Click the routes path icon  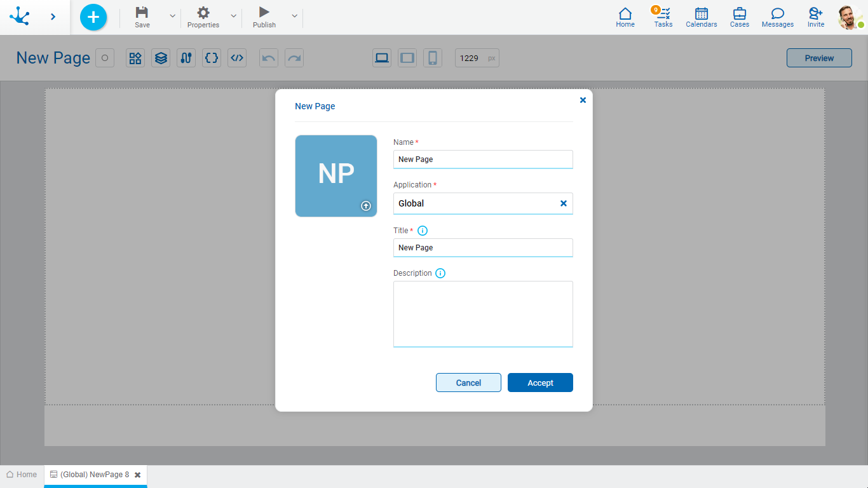186,58
